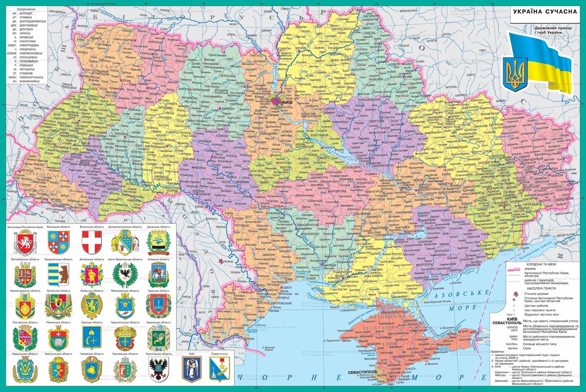Click the Черкаська область coat of arms
Image resolution: width=586 pixels, height=392 pixels.
[x=92, y=370]
